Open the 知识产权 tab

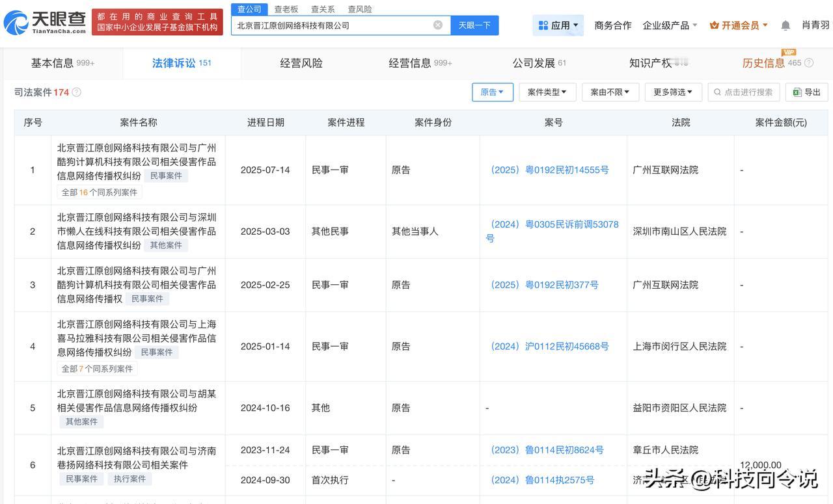tap(657, 63)
